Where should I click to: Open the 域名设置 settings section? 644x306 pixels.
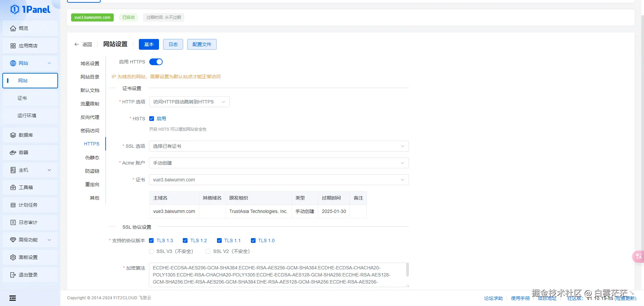pyautogui.click(x=90, y=63)
